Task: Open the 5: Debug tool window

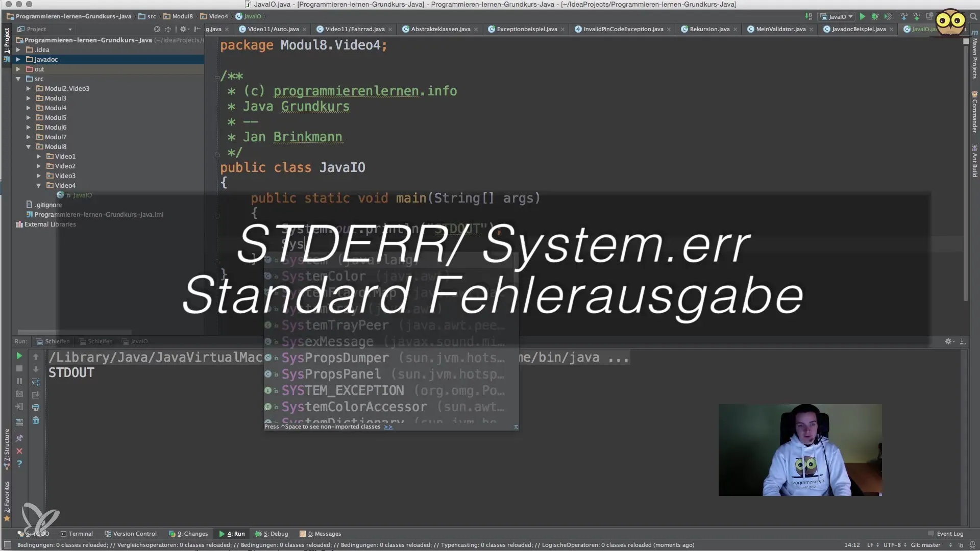Action: (272, 534)
